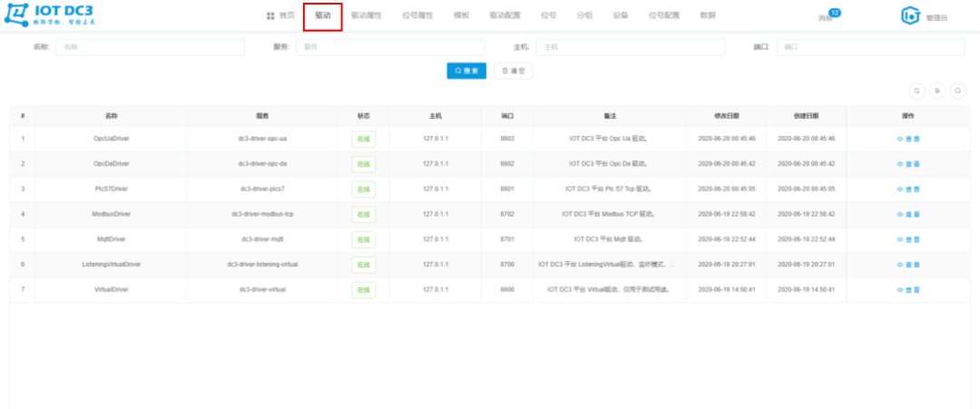This screenshot has height=409, width=980.
Task: Click the 状态 column header
Action: (x=364, y=116)
